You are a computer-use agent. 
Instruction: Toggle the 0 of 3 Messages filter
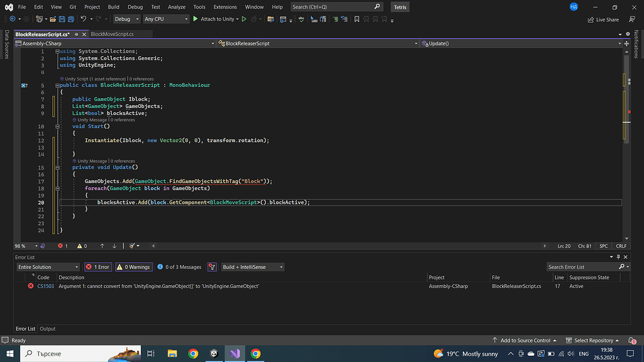179,267
